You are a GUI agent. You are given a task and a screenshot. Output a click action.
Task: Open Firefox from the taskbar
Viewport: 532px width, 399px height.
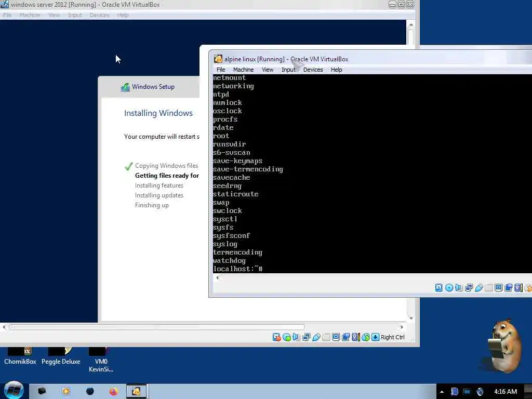pyautogui.click(x=113, y=392)
